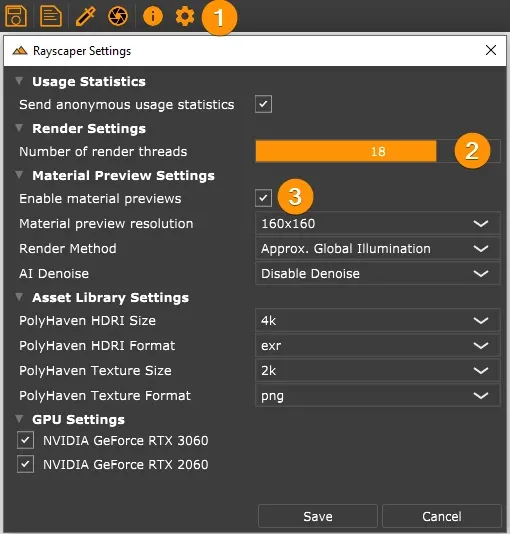Screen dimensions: 510x534
Task: Adjust Number of render threads slider
Action: pos(378,151)
